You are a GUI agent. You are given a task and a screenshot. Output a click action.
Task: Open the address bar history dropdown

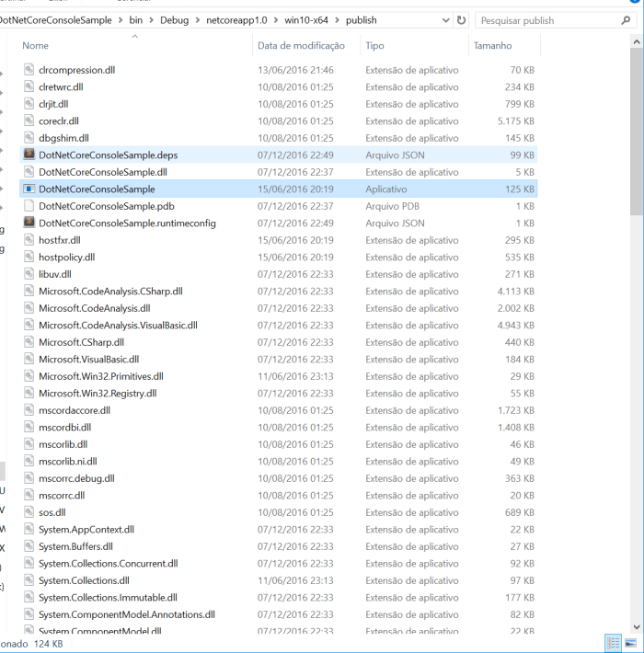click(445, 20)
